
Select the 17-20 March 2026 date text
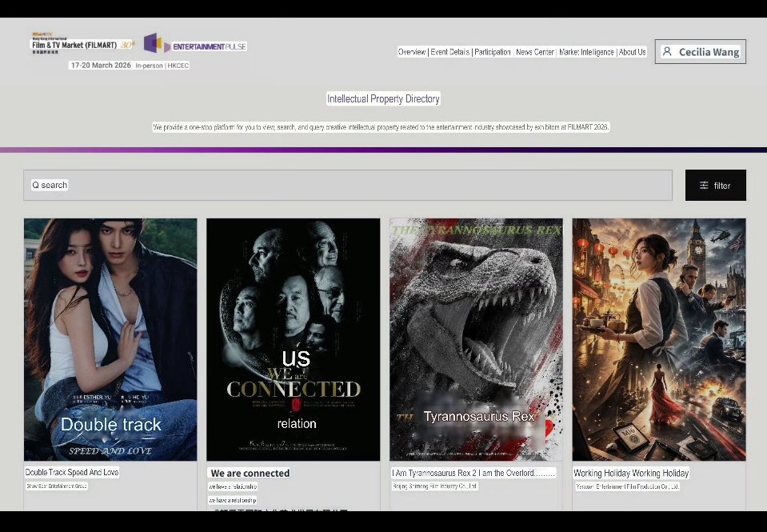(x=101, y=65)
